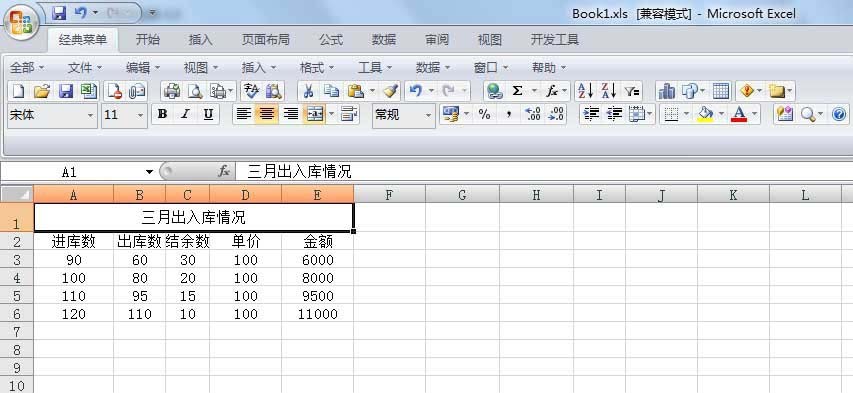Select column F header
The height and width of the screenshot is (393, 853).
click(x=389, y=194)
